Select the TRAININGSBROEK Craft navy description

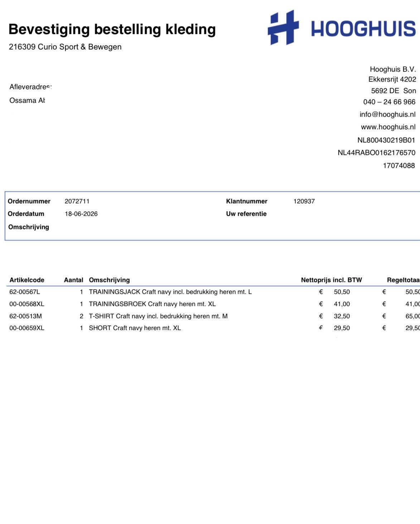[x=153, y=304]
